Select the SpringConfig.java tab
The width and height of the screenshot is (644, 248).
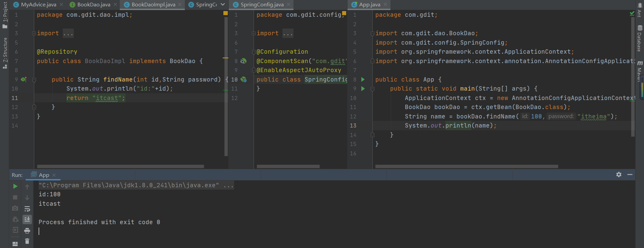point(262,5)
